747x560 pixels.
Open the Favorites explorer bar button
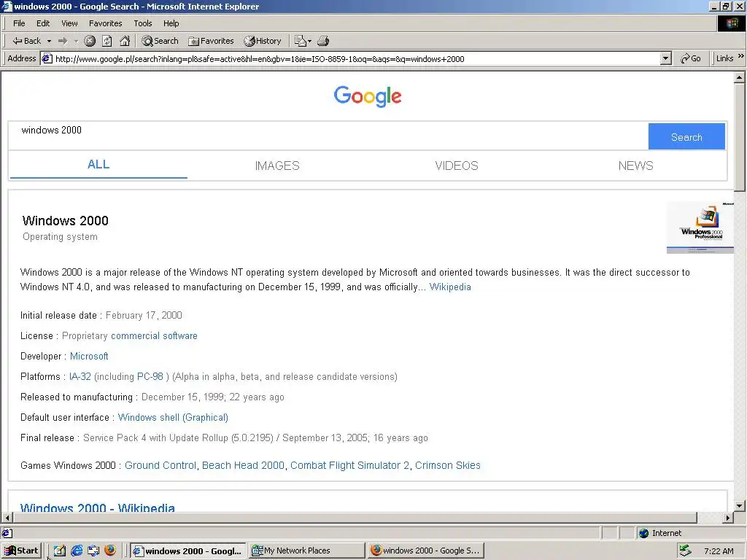tap(211, 41)
